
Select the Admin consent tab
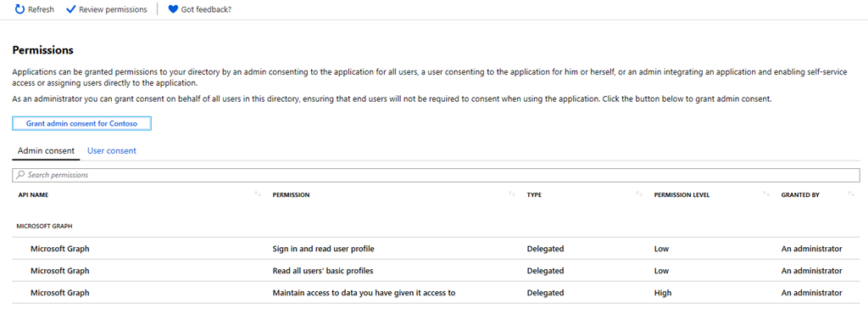point(46,151)
